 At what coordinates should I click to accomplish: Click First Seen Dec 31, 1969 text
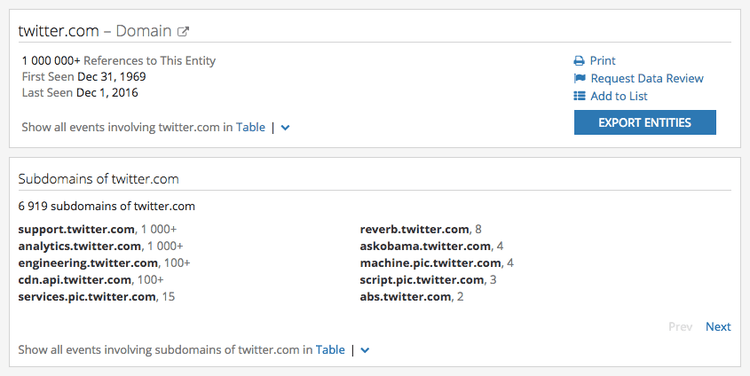click(x=84, y=77)
